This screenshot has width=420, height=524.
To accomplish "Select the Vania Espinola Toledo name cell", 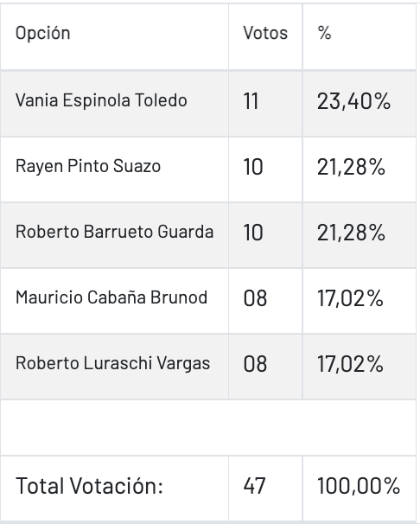I will [x=115, y=104].
